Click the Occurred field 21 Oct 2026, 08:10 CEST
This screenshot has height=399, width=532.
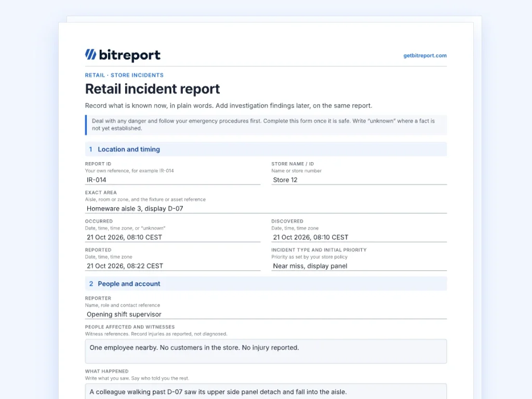(x=172, y=237)
